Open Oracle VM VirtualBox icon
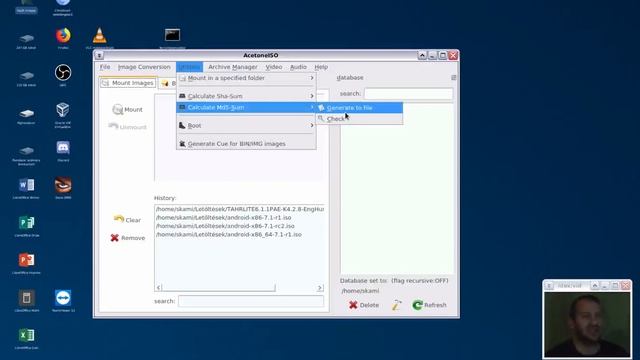Image resolution: width=640 pixels, height=360 pixels. point(63,110)
